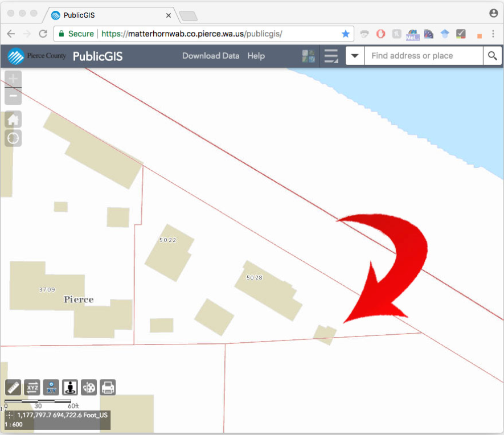
Task: Click the graduation cap extension icon
Action: (445, 34)
